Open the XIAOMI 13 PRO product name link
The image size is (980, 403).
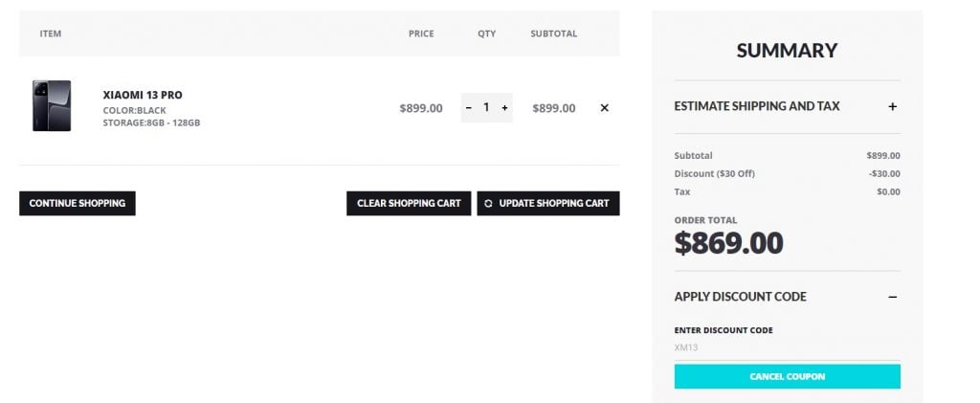[x=143, y=95]
